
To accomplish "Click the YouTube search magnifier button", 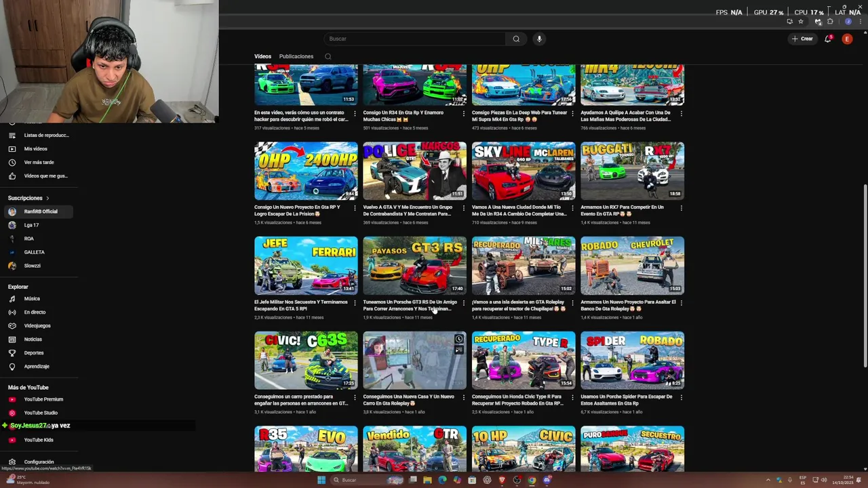I will click(x=516, y=39).
